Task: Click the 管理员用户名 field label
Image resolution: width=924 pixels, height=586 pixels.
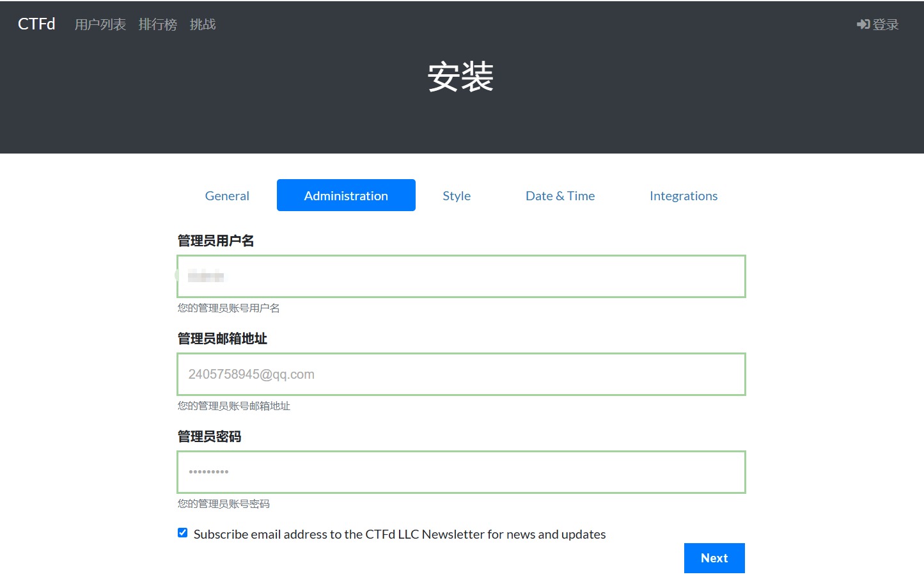Action: (x=215, y=241)
